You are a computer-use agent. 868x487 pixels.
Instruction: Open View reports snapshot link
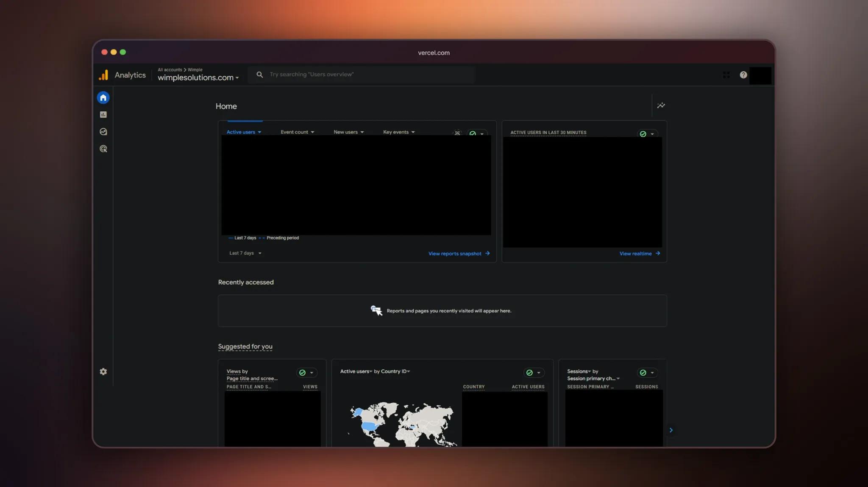[459, 254]
